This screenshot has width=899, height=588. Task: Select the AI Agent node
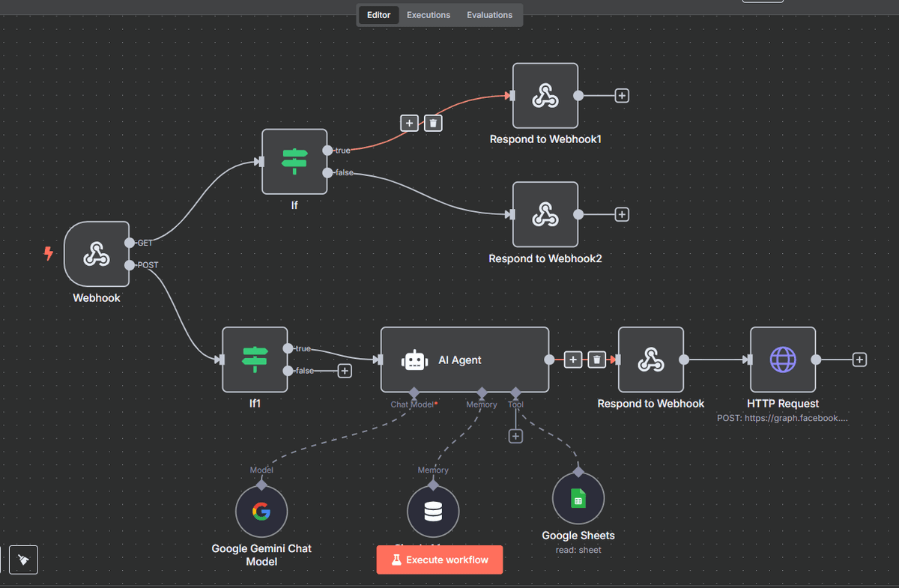pyautogui.click(x=464, y=360)
